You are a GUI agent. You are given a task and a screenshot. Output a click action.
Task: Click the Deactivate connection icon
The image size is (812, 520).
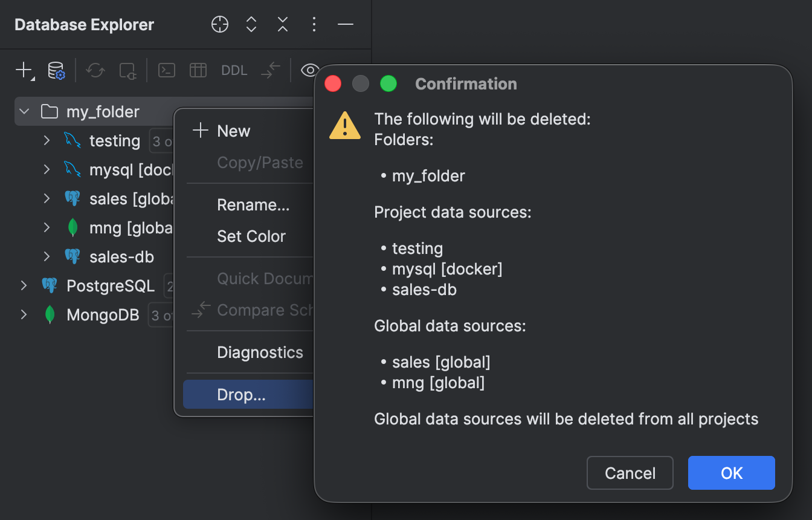point(127,71)
